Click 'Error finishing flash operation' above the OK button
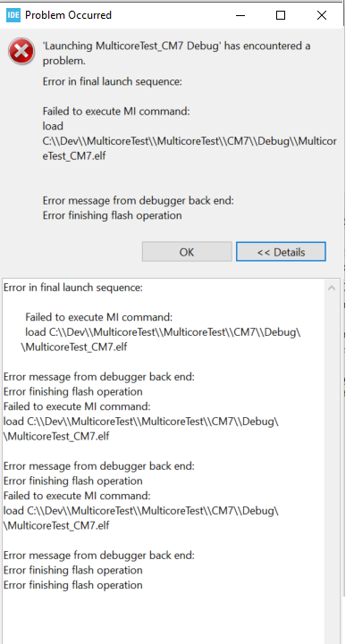 click(112, 215)
